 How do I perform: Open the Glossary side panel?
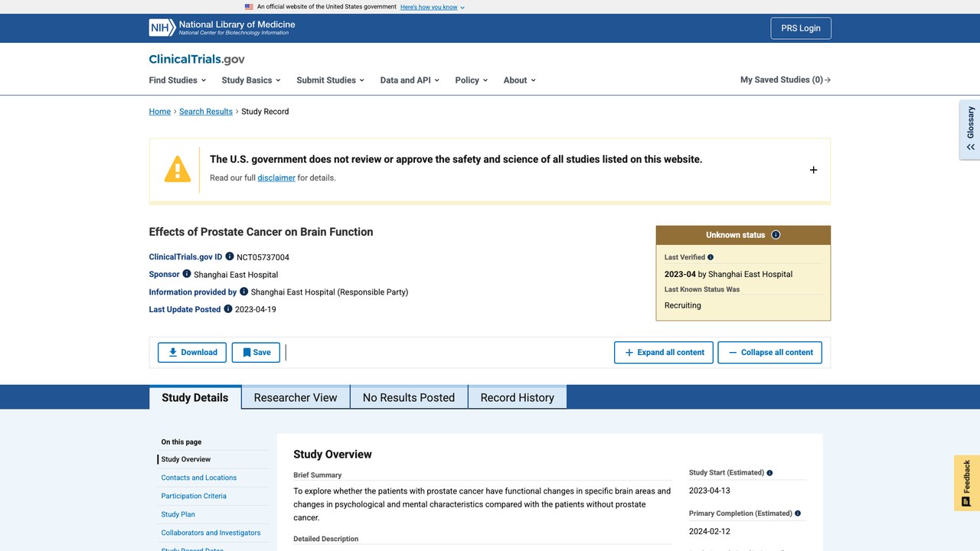coord(970,129)
